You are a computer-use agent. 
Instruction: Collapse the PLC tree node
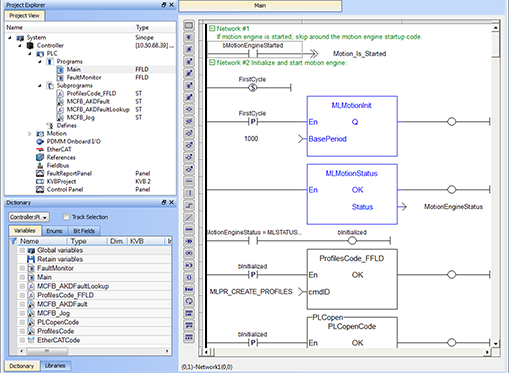[x=30, y=54]
